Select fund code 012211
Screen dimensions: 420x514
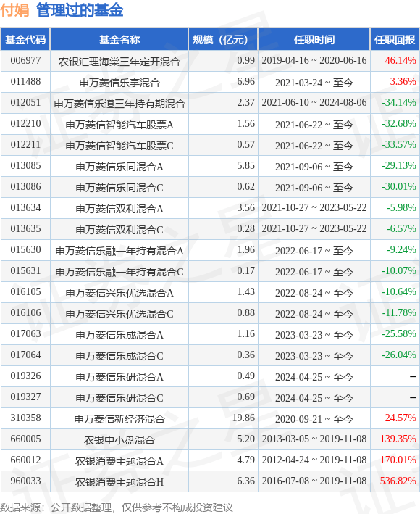point(25,144)
